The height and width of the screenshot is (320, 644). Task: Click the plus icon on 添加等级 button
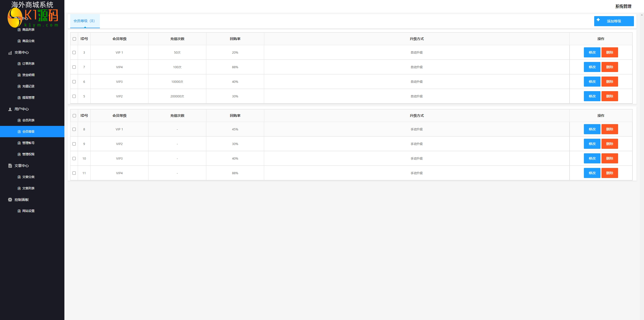(598, 20)
